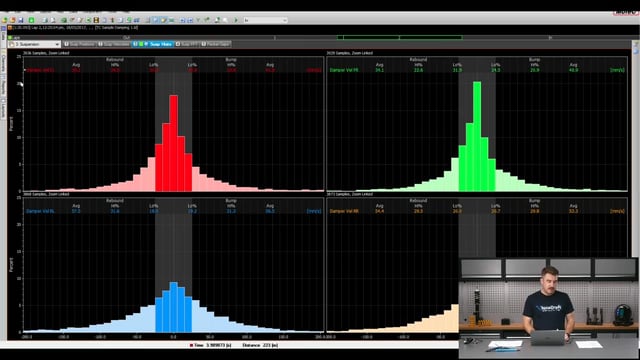The image size is (640, 360).
Task: Open the '3. Suspension' workbook dropdown
Action: pos(34,44)
